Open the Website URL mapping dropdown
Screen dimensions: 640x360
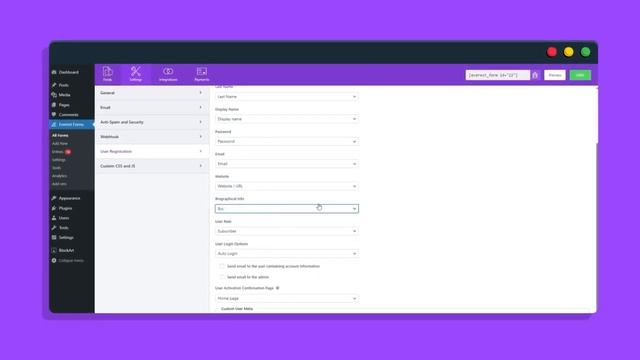click(x=287, y=187)
